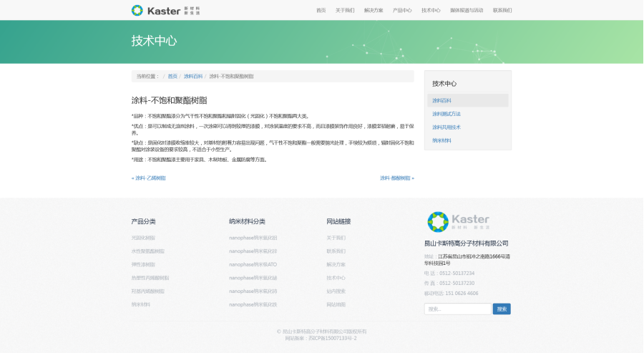Open 联系我们 in the top navigation

[x=502, y=10]
